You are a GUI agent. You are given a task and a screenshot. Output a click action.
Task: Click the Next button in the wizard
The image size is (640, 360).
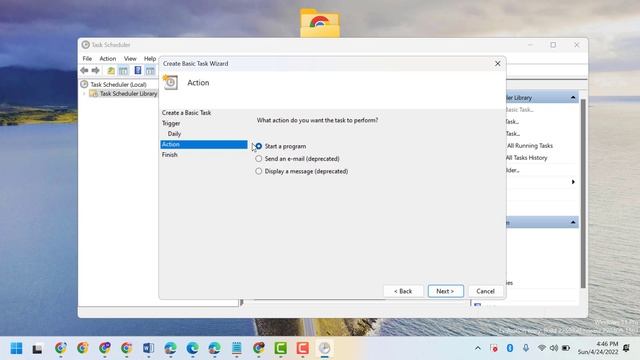[445, 291]
